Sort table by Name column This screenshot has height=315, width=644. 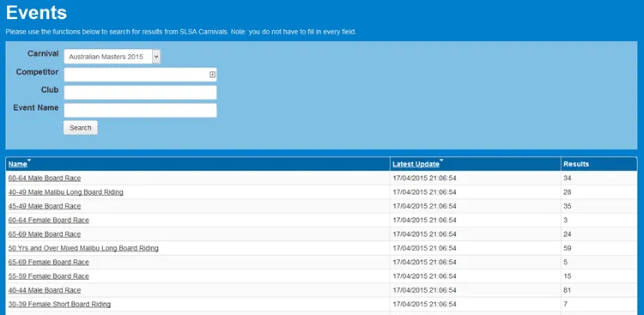click(18, 164)
